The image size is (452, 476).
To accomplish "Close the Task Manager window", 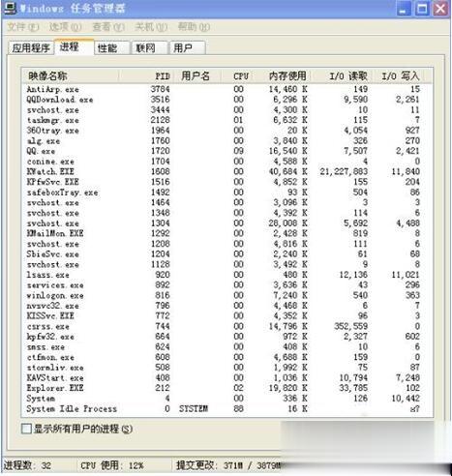I will (440, 9).
